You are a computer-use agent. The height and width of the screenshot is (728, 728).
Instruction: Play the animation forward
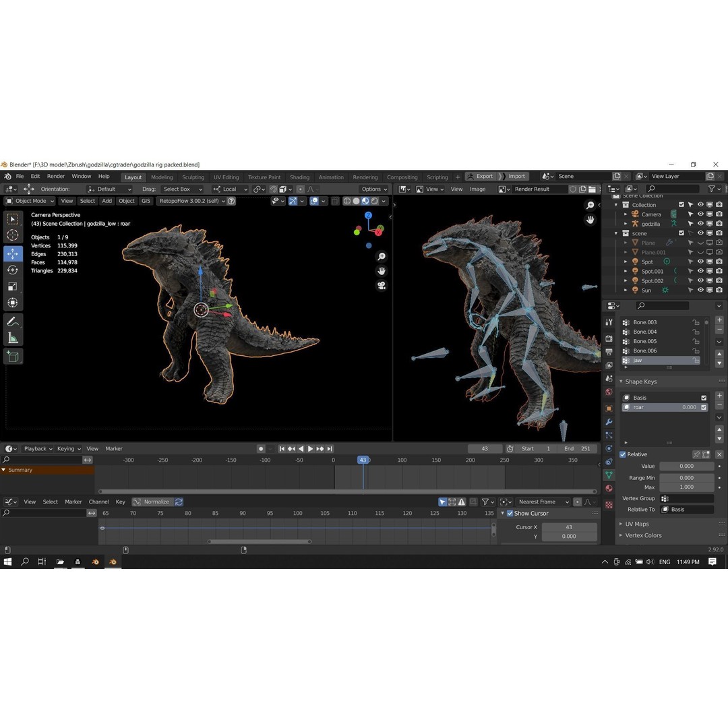310,448
